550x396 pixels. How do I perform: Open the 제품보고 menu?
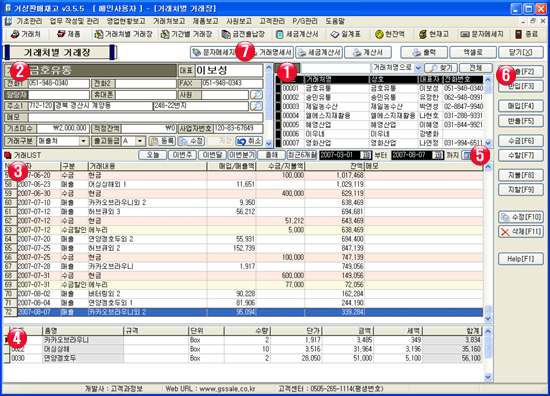[x=205, y=21]
